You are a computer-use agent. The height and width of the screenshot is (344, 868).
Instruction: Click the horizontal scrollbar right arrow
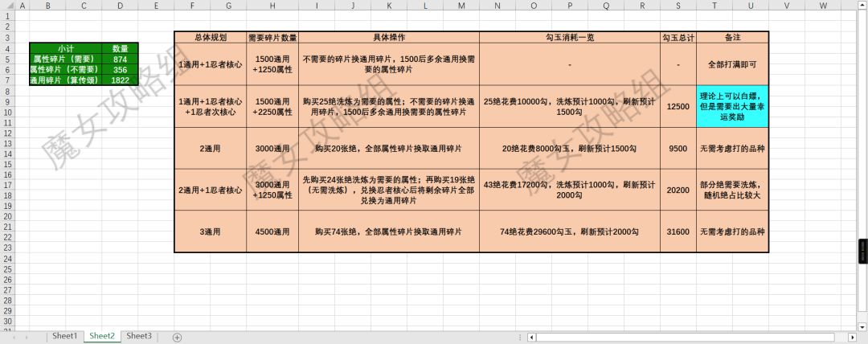[x=852, y=337]
